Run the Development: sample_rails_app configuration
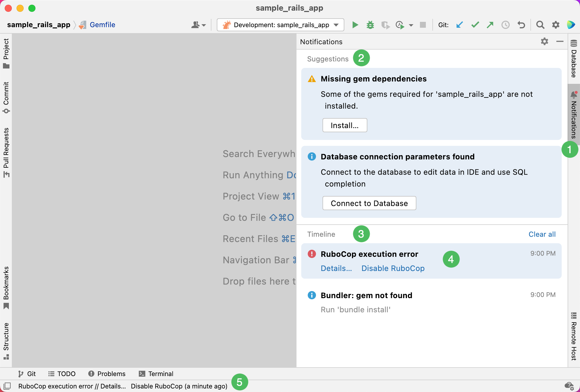This screenshot has height=392, width=580. (355, 25)
